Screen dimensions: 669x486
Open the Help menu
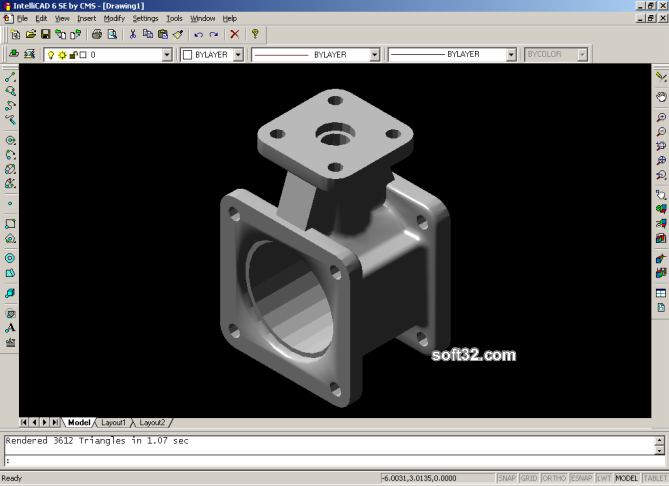(230, 18)
